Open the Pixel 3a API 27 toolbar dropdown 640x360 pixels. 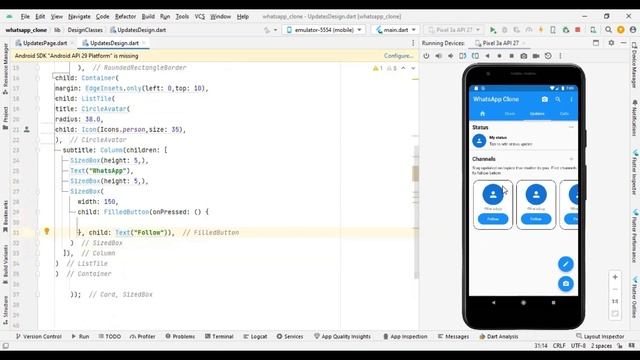454,30
